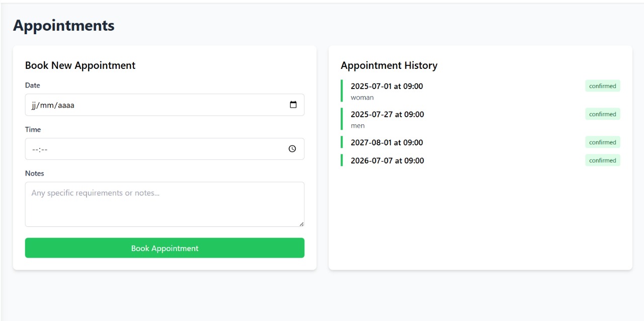Select the 2025-07-27 at 09:00 appointment
This screenshot has width=644, height=321.
pos(480,119)
